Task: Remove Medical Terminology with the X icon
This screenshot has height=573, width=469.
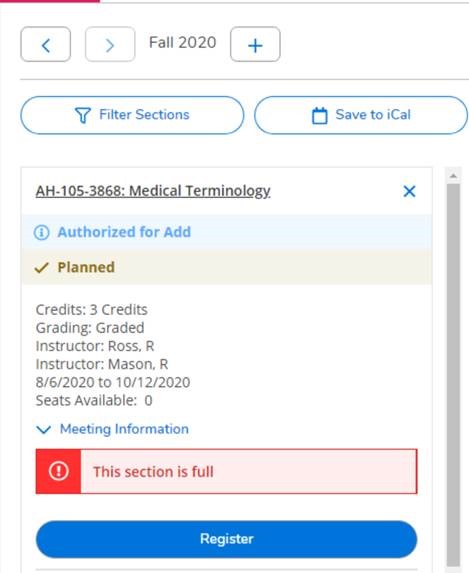Action: (409, 191)
